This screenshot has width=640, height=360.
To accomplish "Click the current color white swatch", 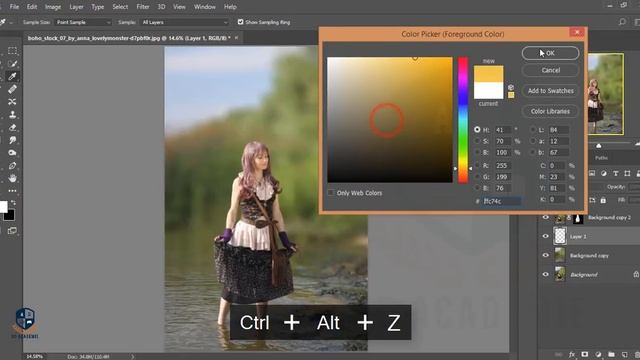I will (489, 91).
